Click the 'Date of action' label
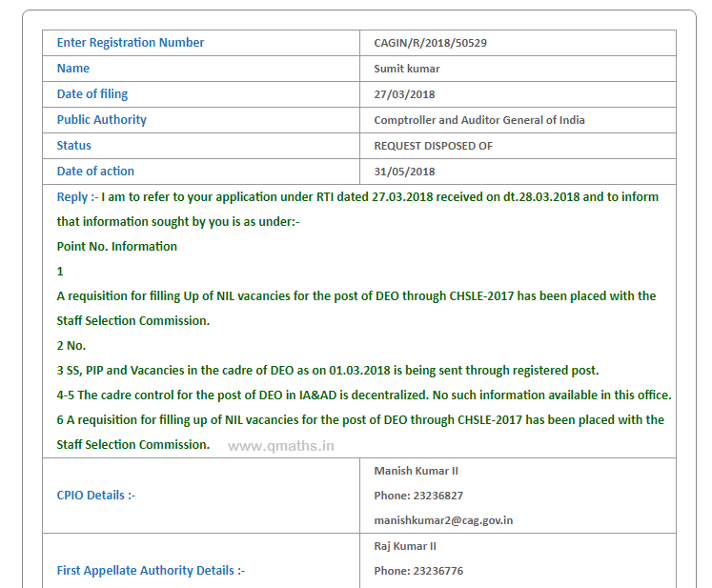The image size is (712, 588). pos(95,172)
